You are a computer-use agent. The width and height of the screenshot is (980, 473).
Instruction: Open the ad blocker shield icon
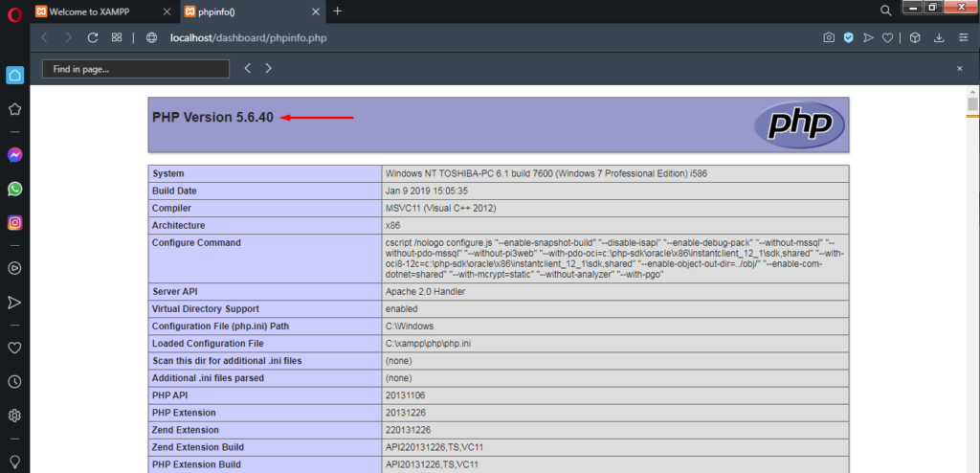(x=848, y=38)
